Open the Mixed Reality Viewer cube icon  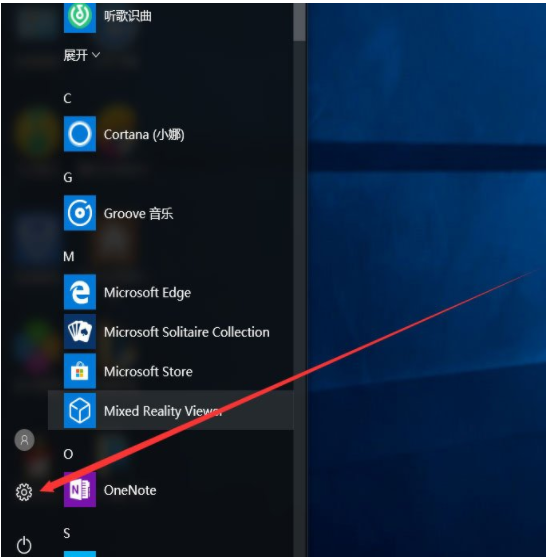pos(80,410)
